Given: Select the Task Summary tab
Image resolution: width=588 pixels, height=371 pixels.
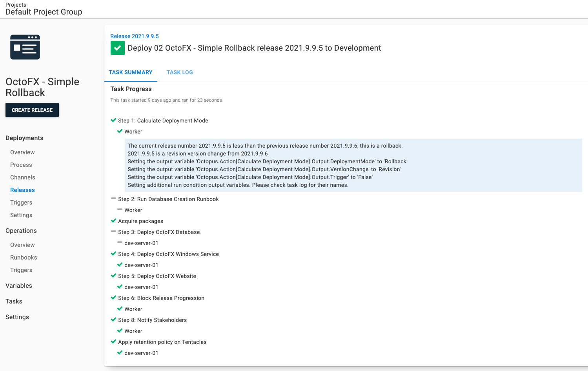Looking at the screenshot, I should [131, 72].
